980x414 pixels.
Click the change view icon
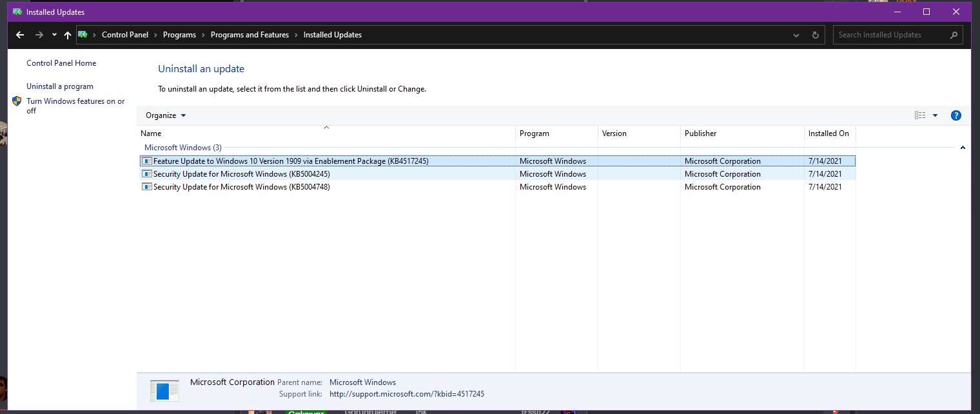coord(920,115)
